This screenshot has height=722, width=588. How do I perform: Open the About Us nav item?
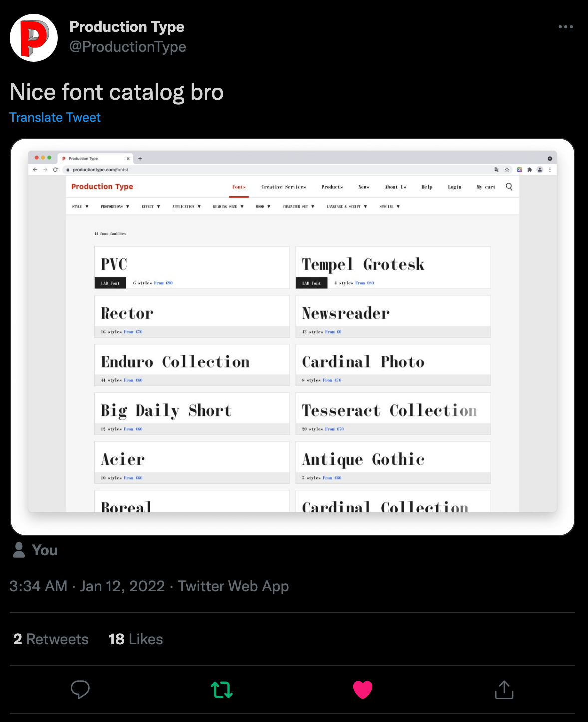396,187
